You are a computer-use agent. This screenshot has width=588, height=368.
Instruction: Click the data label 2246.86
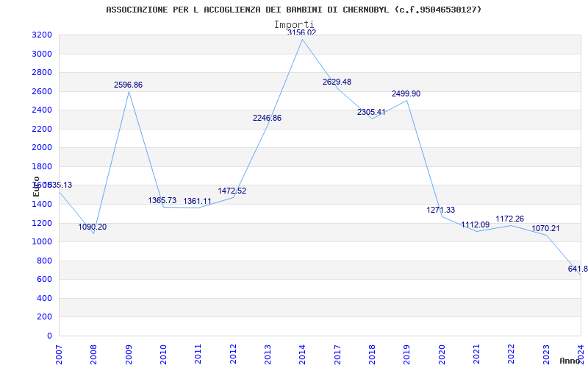(x=267, y=118)
